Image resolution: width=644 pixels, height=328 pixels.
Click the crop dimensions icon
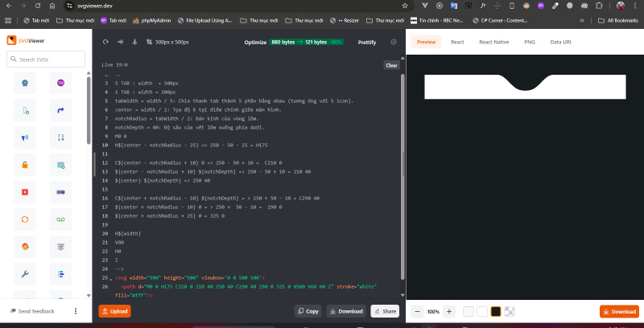point(147,42)
